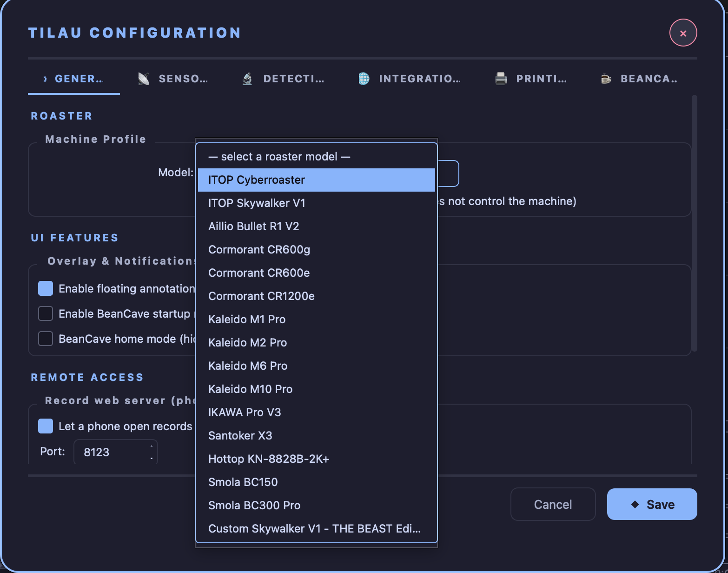Screen dimensions: 728x573
Task: Pick Aillio Bullet R1 V2
Action: coord(317,227)
